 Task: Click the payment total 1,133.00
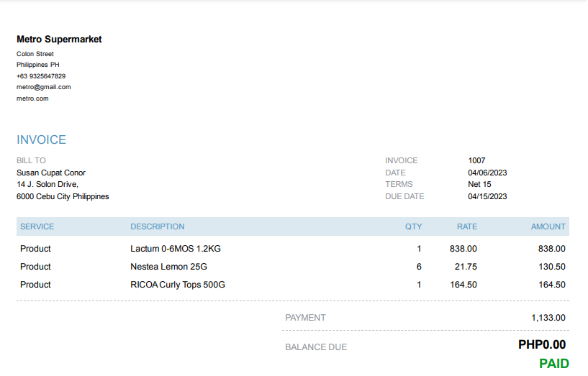[548, 318]
